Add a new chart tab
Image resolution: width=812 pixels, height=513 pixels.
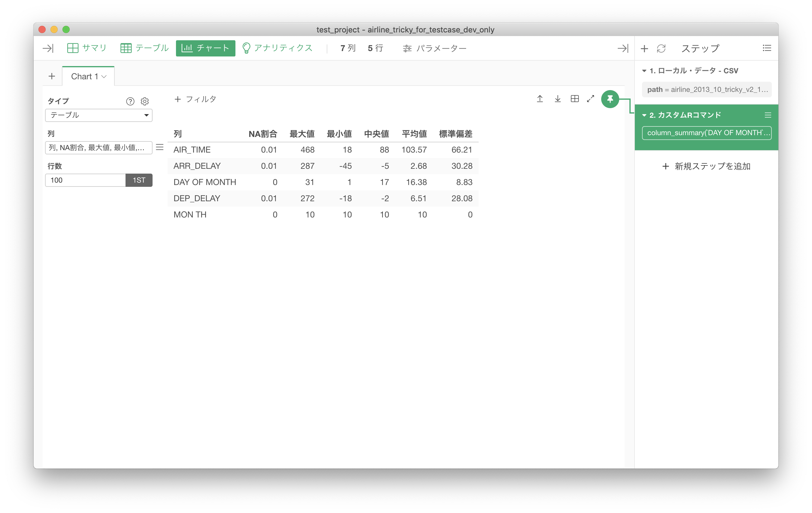[x=52, y=76]
